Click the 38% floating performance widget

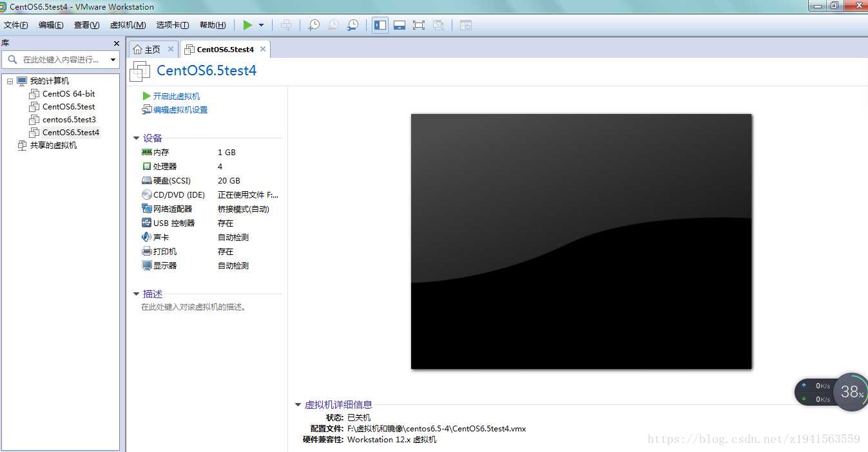[851, 391]
